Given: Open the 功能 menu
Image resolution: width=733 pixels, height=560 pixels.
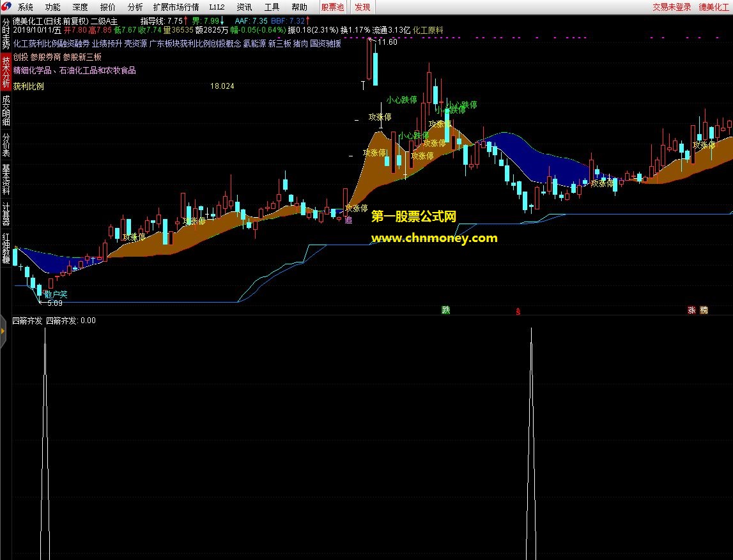Looking at the screenshot, I should (x=53, y=7).
